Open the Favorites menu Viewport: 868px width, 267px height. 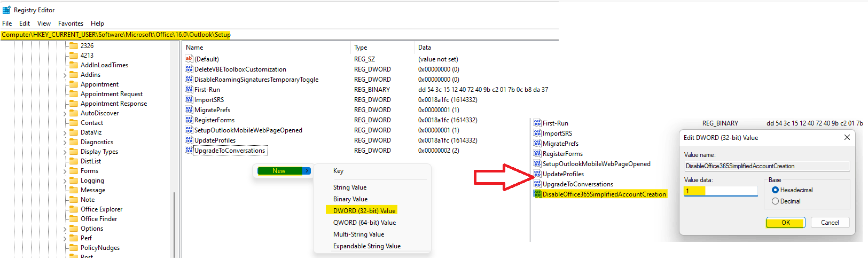[71, 23]
